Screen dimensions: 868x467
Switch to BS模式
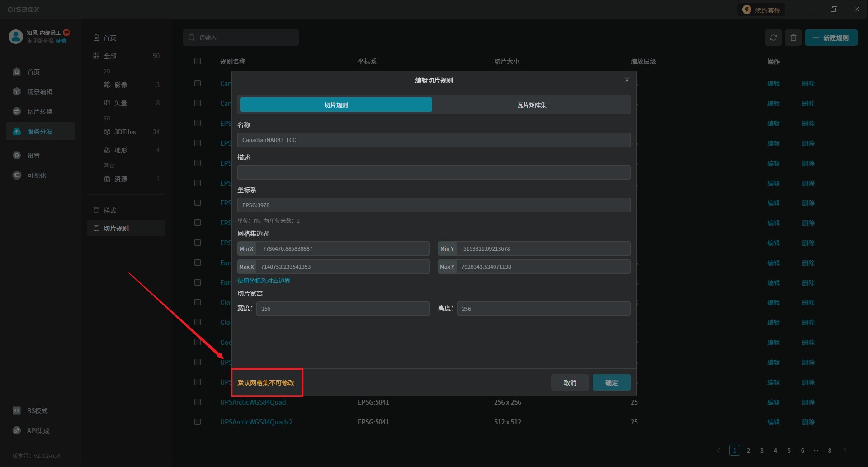[37, 411]
